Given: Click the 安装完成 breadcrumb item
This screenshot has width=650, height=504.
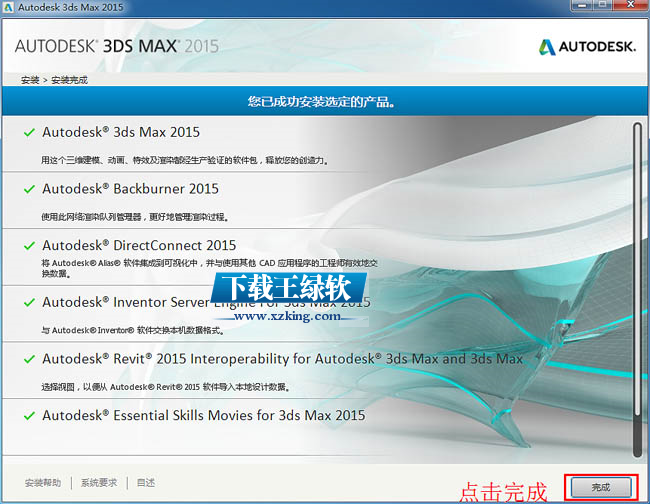Looking at the screenshot, I should 70,80.
